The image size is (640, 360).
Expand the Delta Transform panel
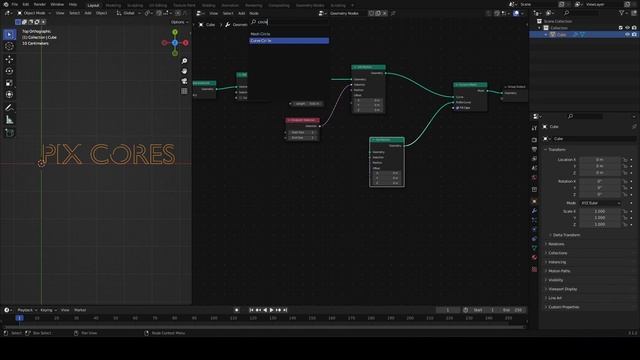coord(566,235)
